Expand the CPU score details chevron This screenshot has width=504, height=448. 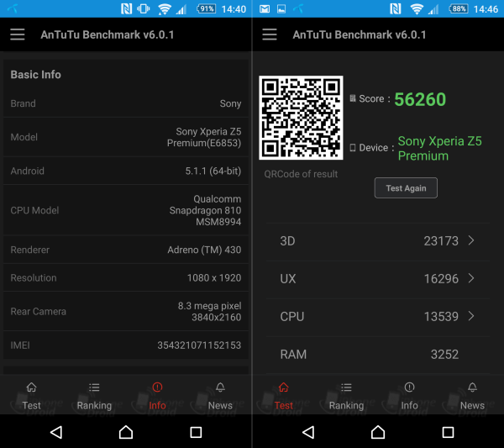click(x=471, y=316)
